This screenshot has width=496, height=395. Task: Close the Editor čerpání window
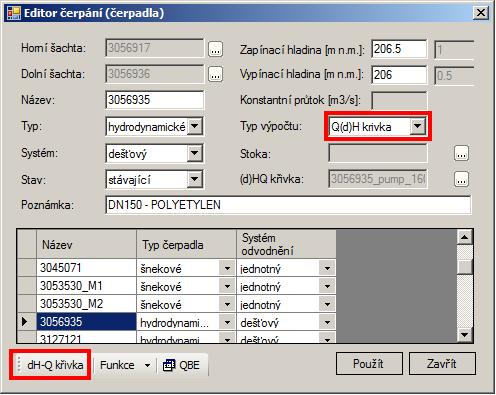481,13
